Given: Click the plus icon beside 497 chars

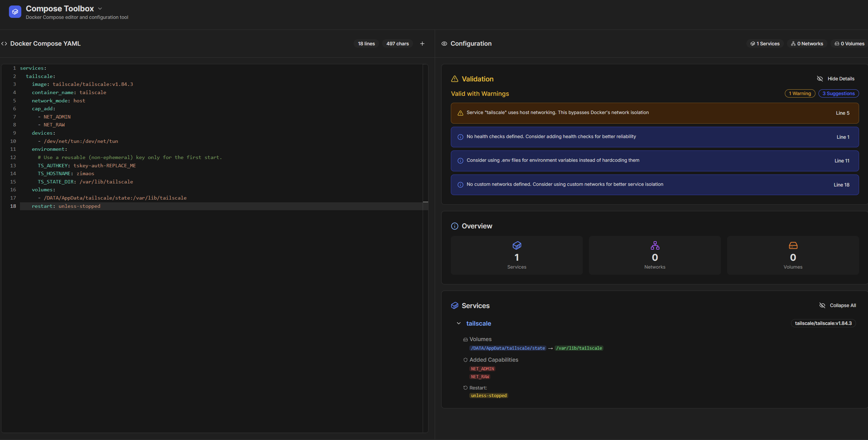Looking at the screenshot, I should (x=422, y=44).
